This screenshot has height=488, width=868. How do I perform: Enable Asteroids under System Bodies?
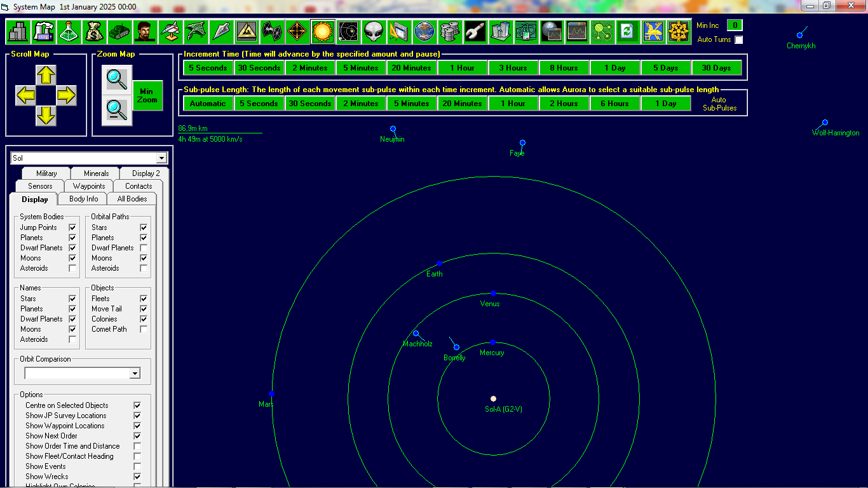pos(72,268)
